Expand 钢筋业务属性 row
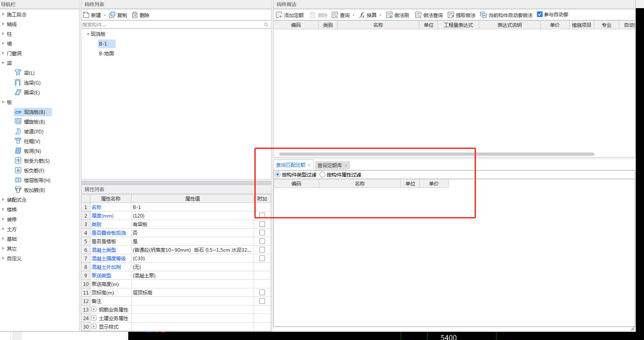The width and height of the screenshot is (644, 340). [x=94, y=309]
